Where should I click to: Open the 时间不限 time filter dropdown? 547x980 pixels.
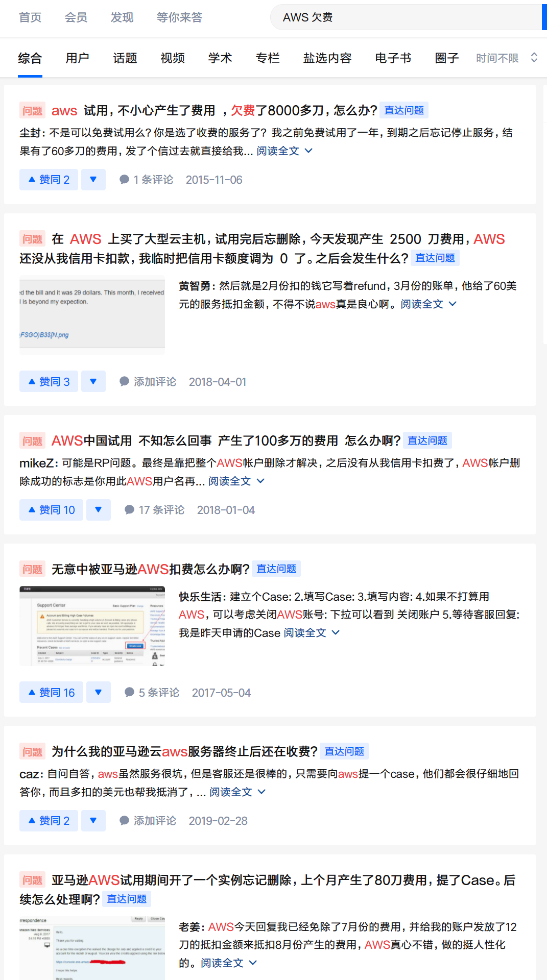(x=507, y=58)
